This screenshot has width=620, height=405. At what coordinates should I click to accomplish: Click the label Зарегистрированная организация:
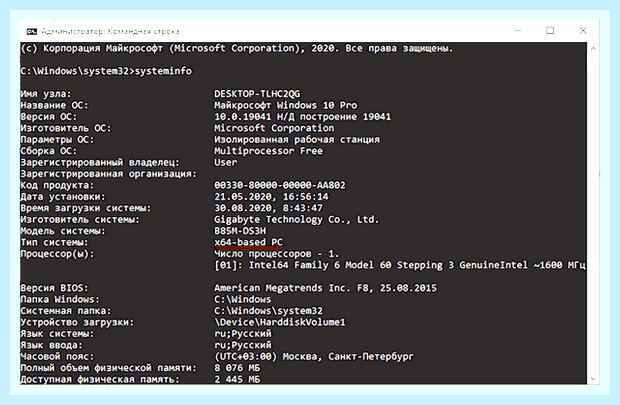tap(109, 174)
